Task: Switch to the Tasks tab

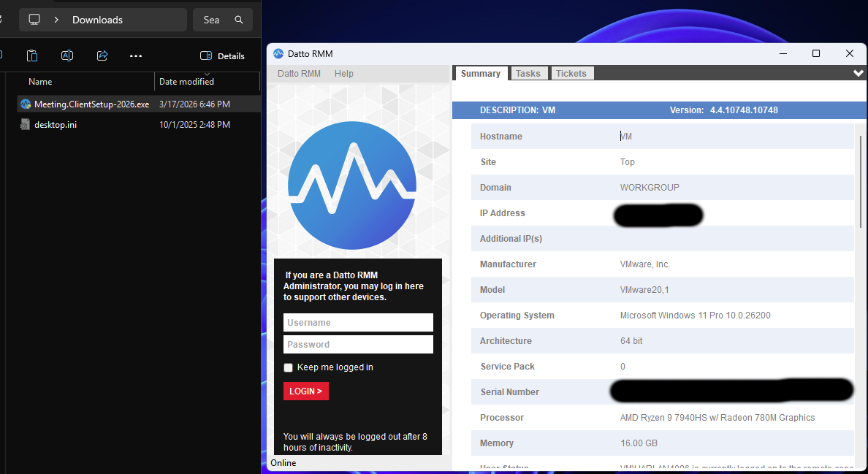Action: [x=528, y=74]
